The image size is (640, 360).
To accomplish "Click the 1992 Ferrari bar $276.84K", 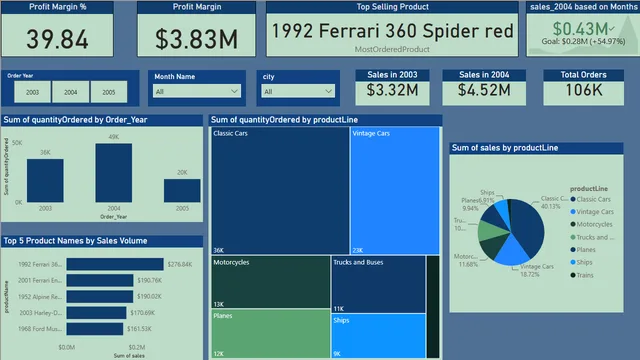I will coord(115,264).
